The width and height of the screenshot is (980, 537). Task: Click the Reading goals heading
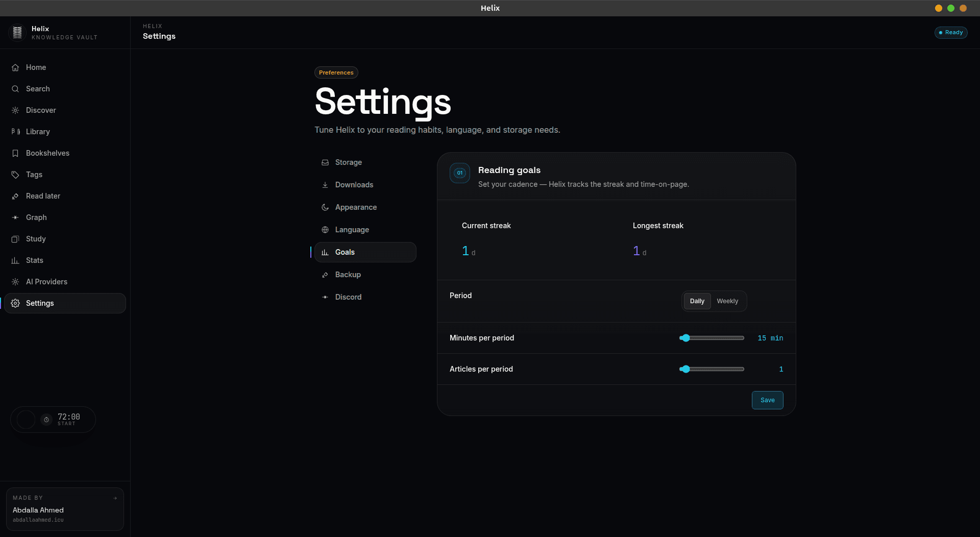click(509, 170)
